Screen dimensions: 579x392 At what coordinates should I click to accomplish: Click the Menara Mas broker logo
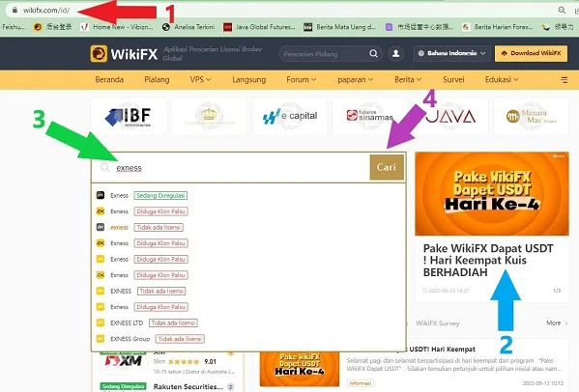pyautogui.click(x=531, y=116)
